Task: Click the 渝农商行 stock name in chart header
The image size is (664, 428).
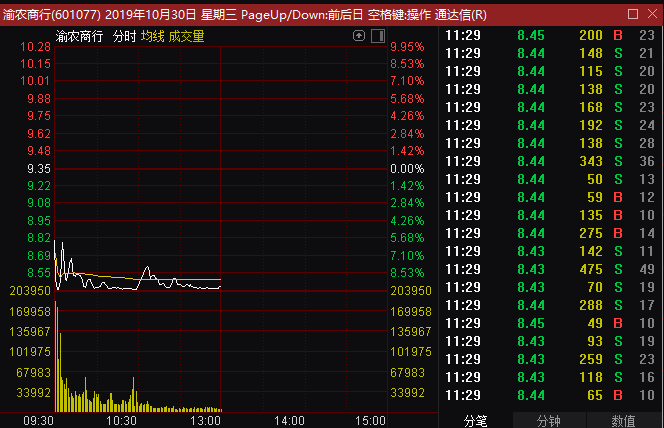Action: click(79, 36)
